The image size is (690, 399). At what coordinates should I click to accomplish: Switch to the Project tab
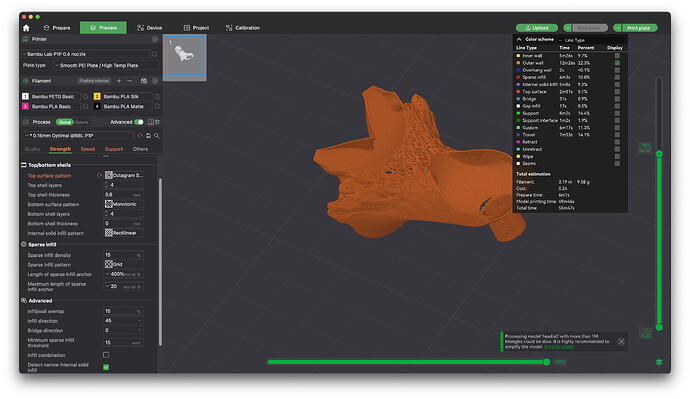(196, 28)
